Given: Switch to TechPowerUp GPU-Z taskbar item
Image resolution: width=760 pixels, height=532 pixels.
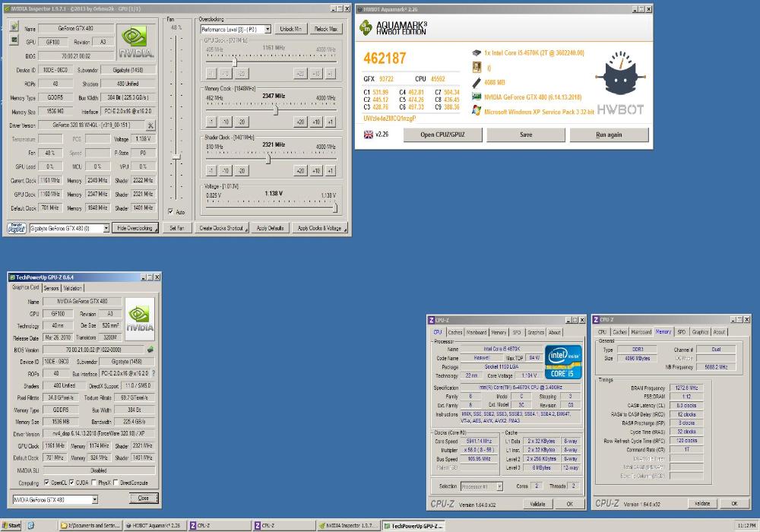Looking at the screenshot, I should (x=413, y=526).
